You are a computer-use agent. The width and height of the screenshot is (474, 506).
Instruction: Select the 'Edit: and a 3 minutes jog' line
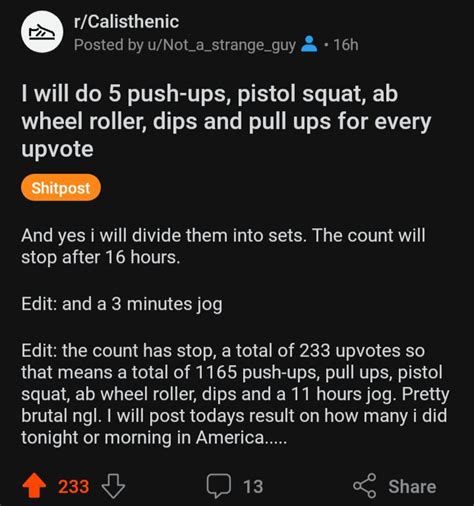point(122,304)
